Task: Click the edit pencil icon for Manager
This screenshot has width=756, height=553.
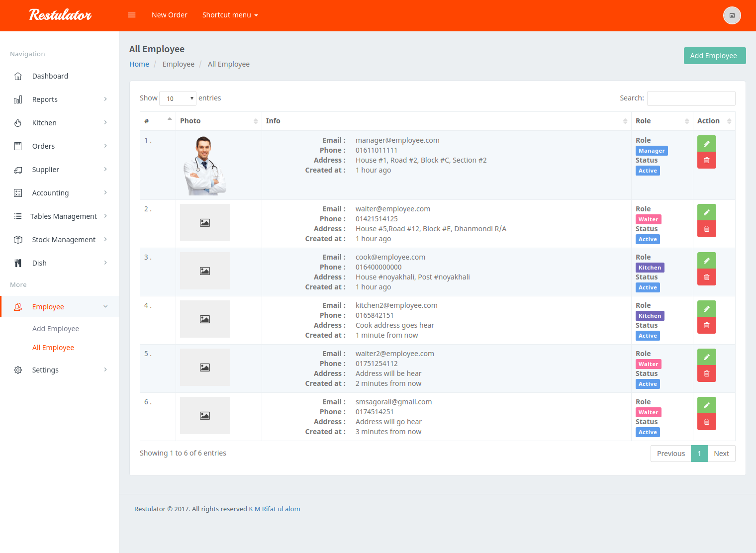Action: click(x=706, y=143)
